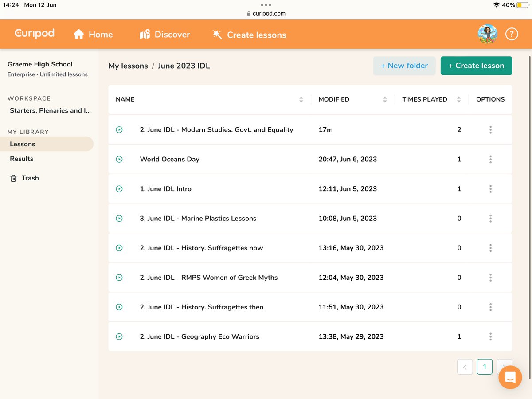Add a new folder

click(404, 65)
